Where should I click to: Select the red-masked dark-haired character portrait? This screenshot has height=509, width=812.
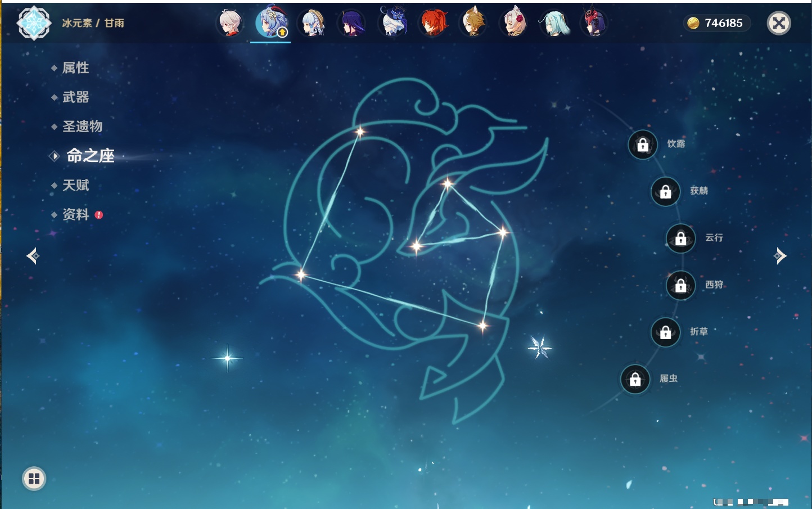point(594,22)
